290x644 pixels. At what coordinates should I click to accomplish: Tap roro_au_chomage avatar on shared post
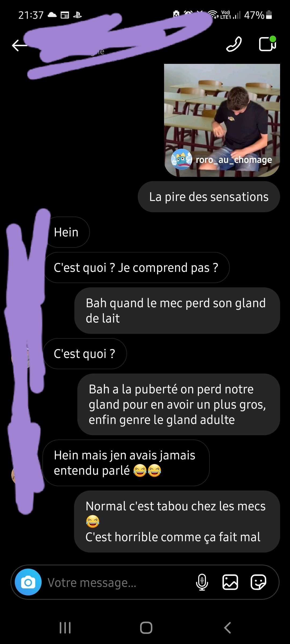(x=182, y=159)
